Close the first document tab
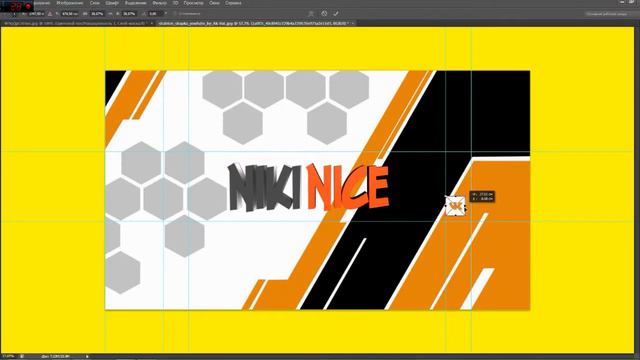 tap(152, 23)
